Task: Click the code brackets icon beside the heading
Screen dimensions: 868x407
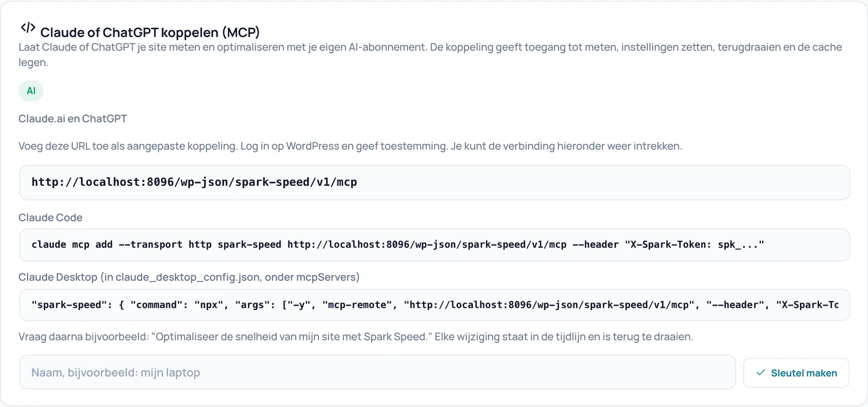Action: [28, 27]
